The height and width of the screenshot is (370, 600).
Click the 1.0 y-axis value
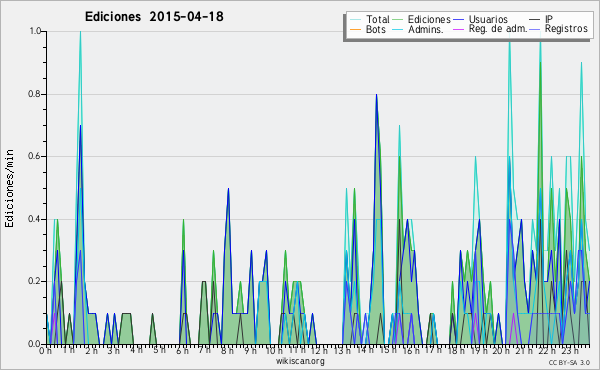[x=35, y=31]
